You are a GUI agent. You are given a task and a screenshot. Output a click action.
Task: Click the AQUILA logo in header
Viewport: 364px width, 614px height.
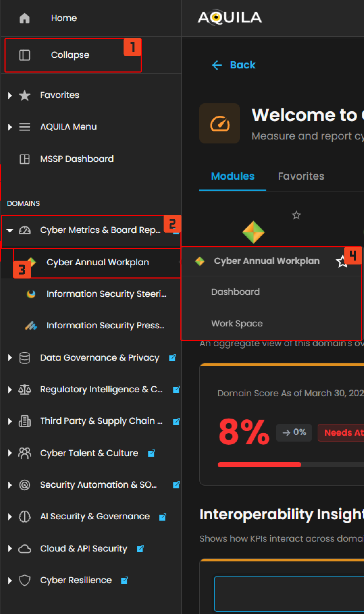click(230, 18)
